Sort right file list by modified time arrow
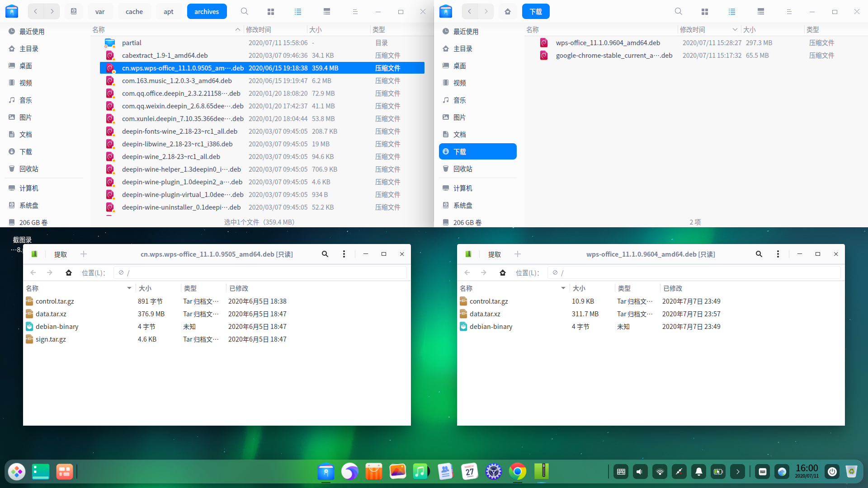 (735, 30)
